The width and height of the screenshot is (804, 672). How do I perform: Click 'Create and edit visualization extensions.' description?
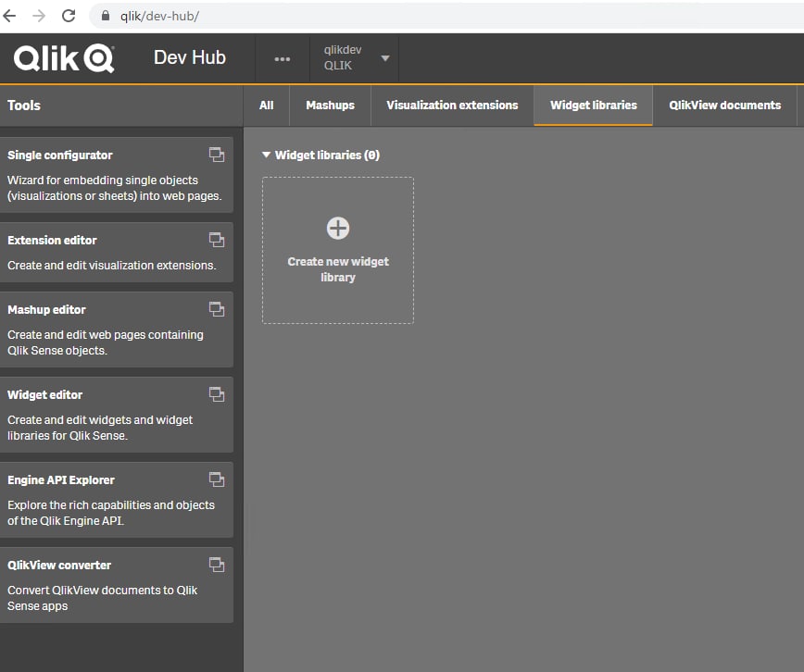[x=112, y=265]
